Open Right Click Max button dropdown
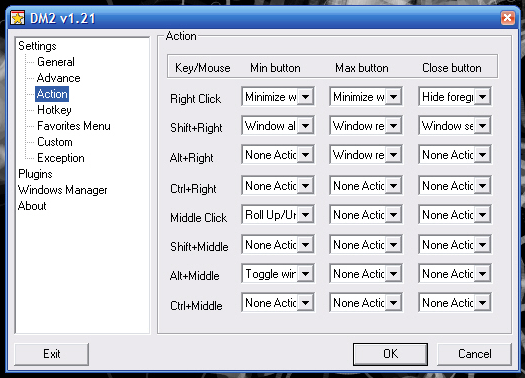The height and width of the screenshot is (378, 525). [393, 97]
